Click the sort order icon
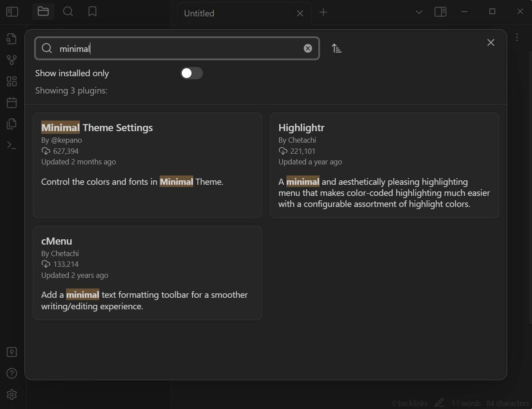This screenshot has width=532, height=409. click(336, 48)
